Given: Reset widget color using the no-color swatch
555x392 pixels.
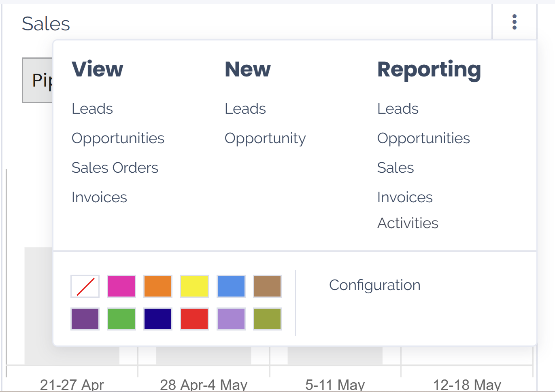Looking at the screenshot, I should tap(85, 286).
